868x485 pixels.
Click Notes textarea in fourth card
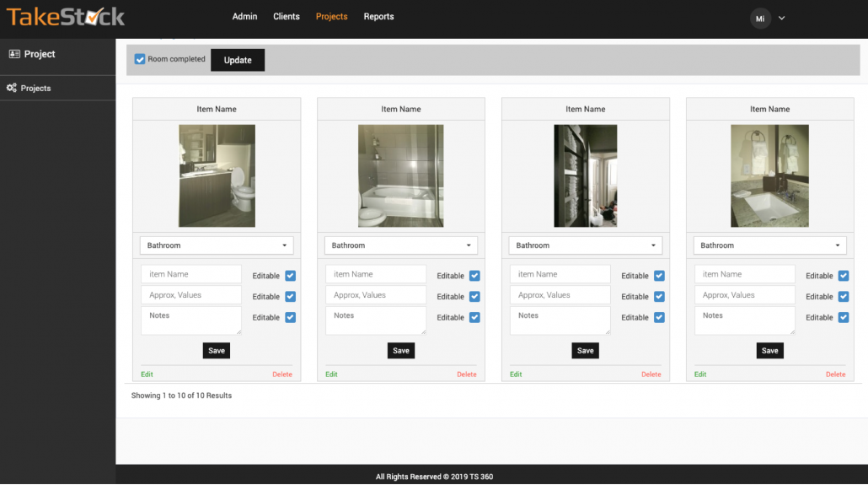pos(745,321)
